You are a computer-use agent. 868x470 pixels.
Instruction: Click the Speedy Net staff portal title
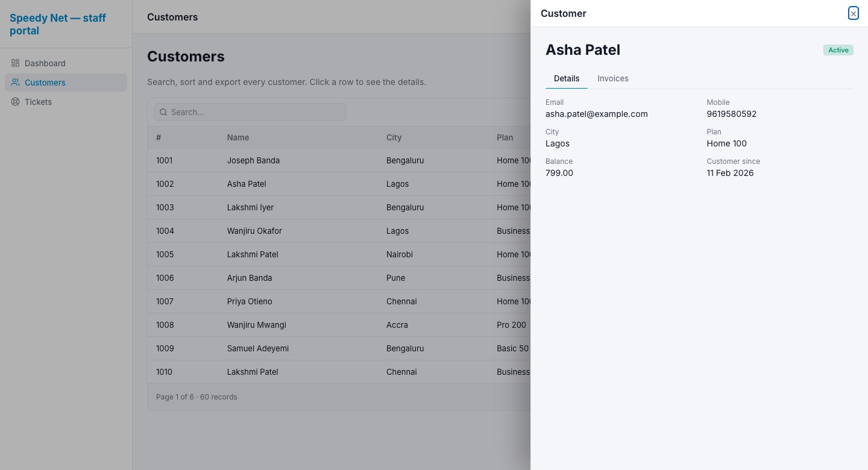[x=58, y=24]
